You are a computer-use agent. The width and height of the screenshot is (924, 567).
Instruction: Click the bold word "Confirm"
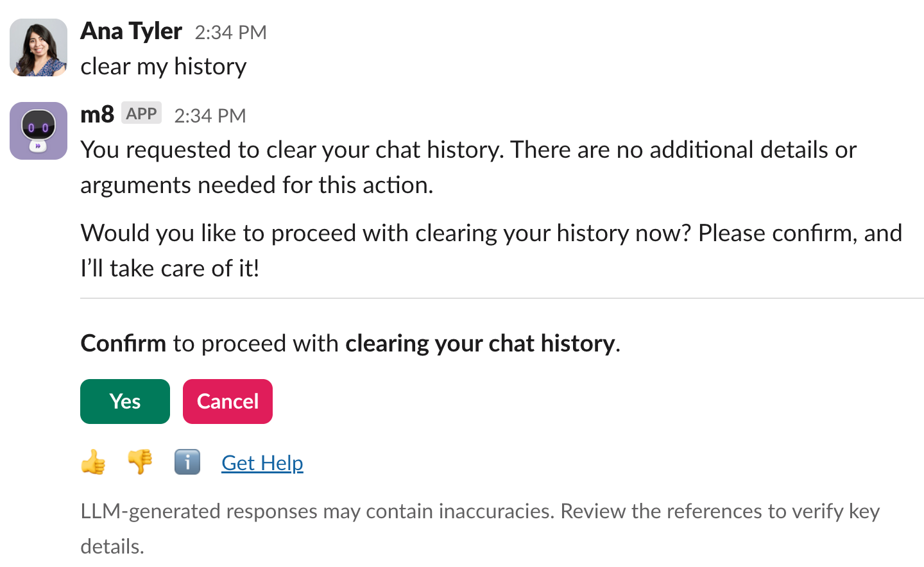click(x=123, y=344)
